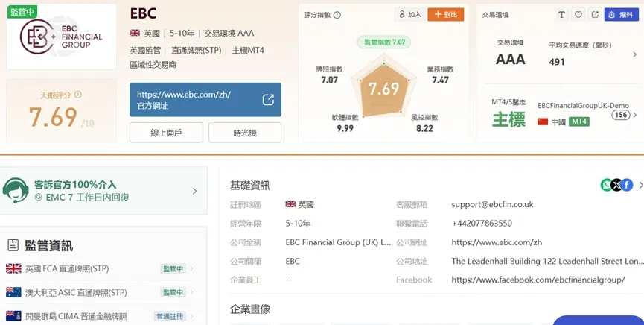
Task: Click the phone number +442077863550
Action: click(482, 224)
